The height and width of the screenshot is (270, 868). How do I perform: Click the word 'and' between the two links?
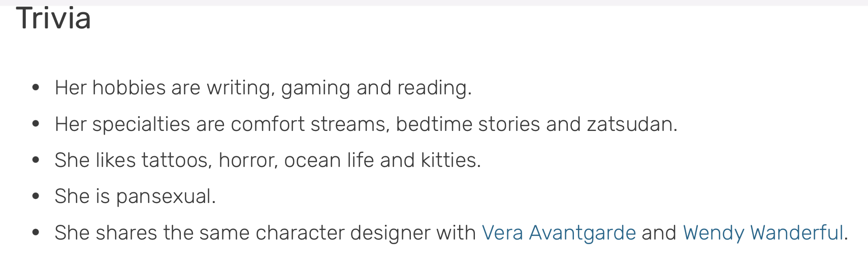pos(659,233)
